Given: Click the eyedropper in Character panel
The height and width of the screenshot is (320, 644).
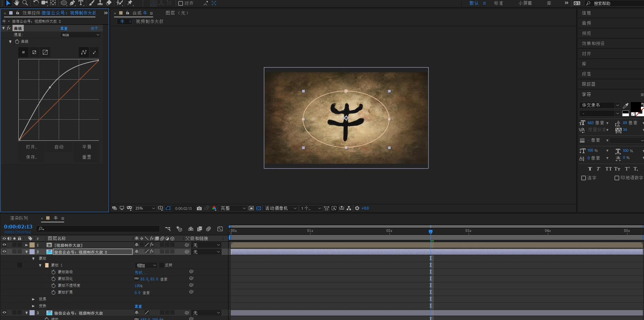Looking at the screenshot, I should tap(626, 105).
